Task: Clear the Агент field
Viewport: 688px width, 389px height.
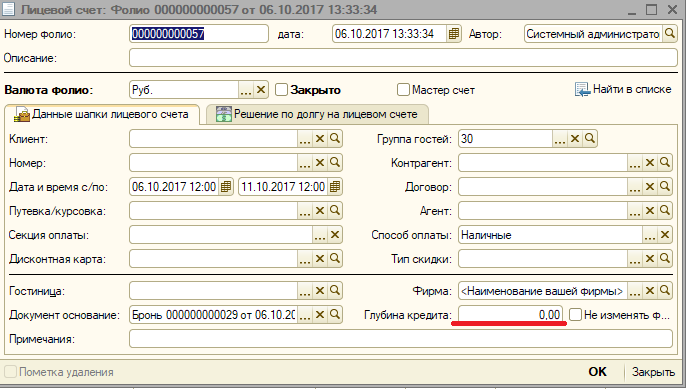Action: pos(650,211)
